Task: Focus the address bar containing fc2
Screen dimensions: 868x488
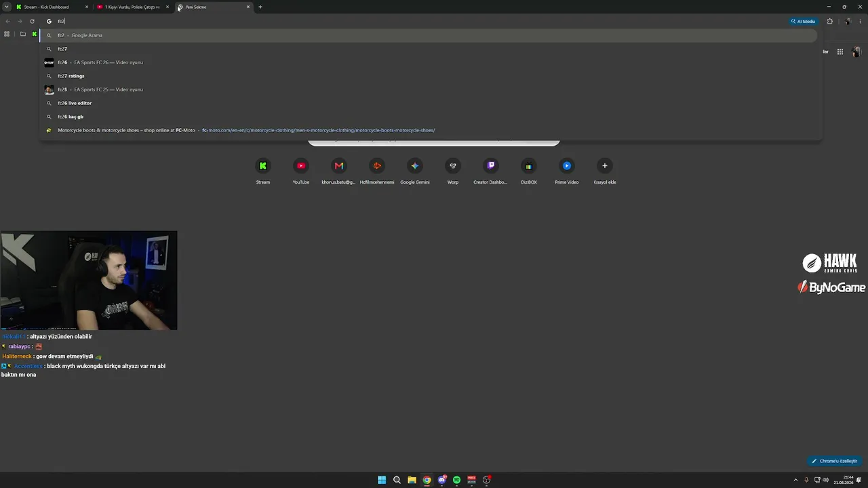Action: click(x=414, y=21)
